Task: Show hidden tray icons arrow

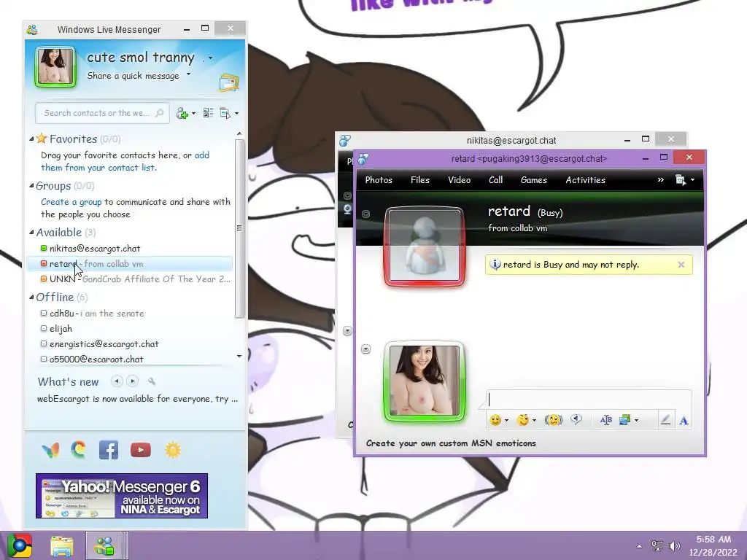Action: click(x=639, y=546)
